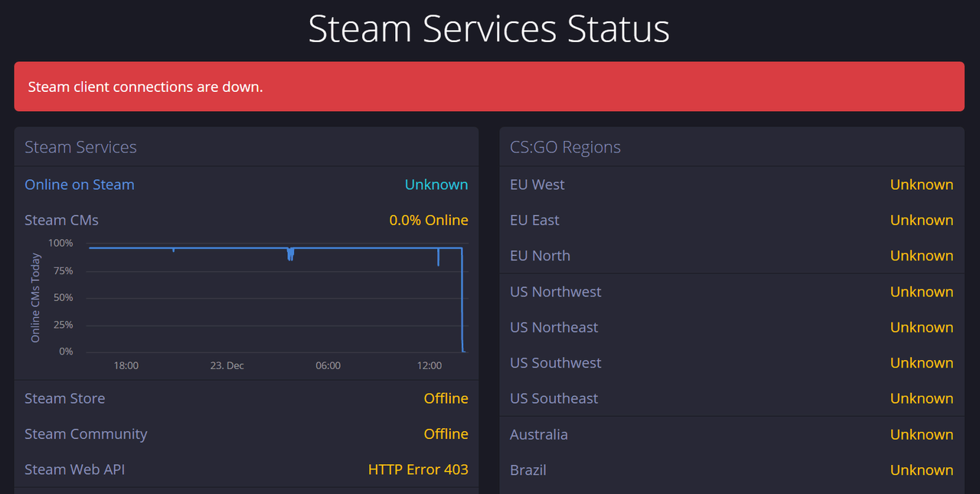Click the US Southeast region name

click(554, 398)
